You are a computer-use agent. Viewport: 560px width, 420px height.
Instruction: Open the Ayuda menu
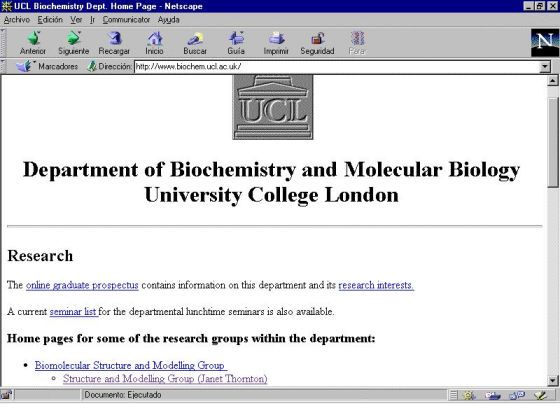(169, 20)
